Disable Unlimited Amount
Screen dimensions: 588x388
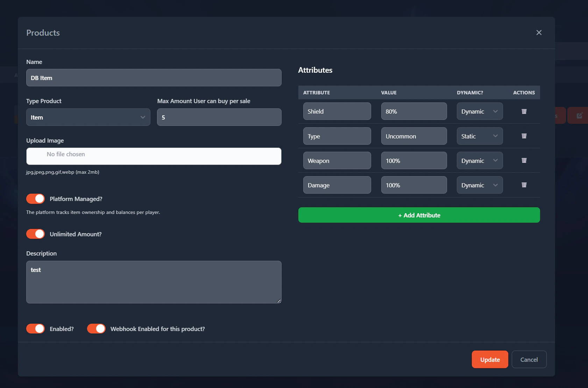[35, 233]
